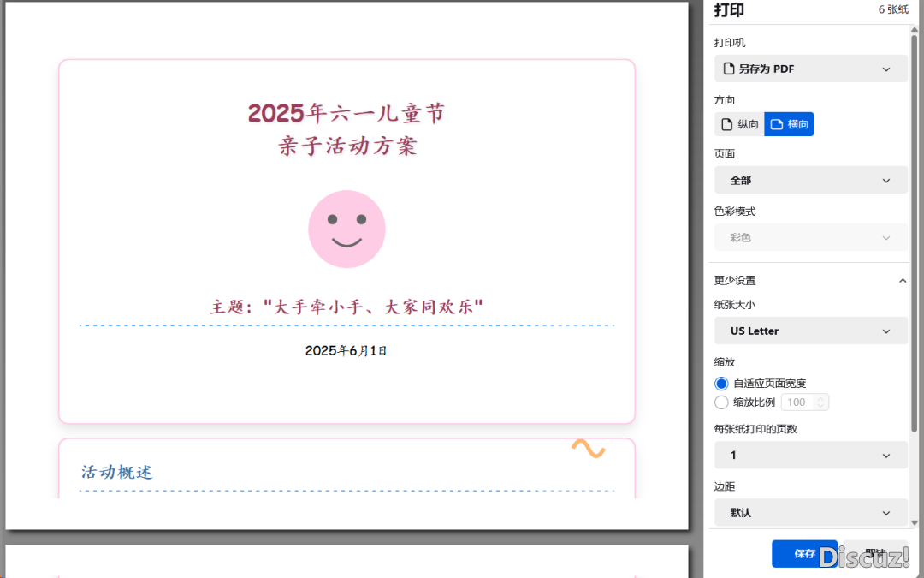Open the 每张纸打印的页数 dropdown
Image resolution: width=924 pixels, height=578 pixels.
810,455
